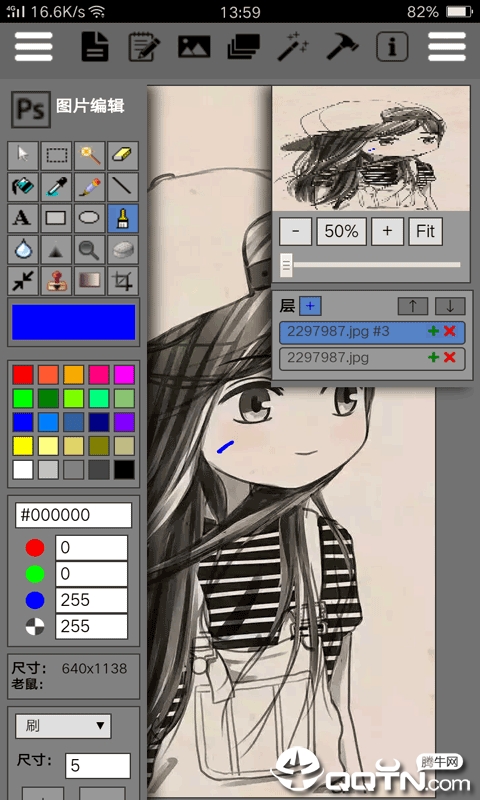The width and height of the screenshot is (480, 800).
Task: Pick the Eyedropper color picker tool
Action: pyautogui.click(x=56, y=187)
